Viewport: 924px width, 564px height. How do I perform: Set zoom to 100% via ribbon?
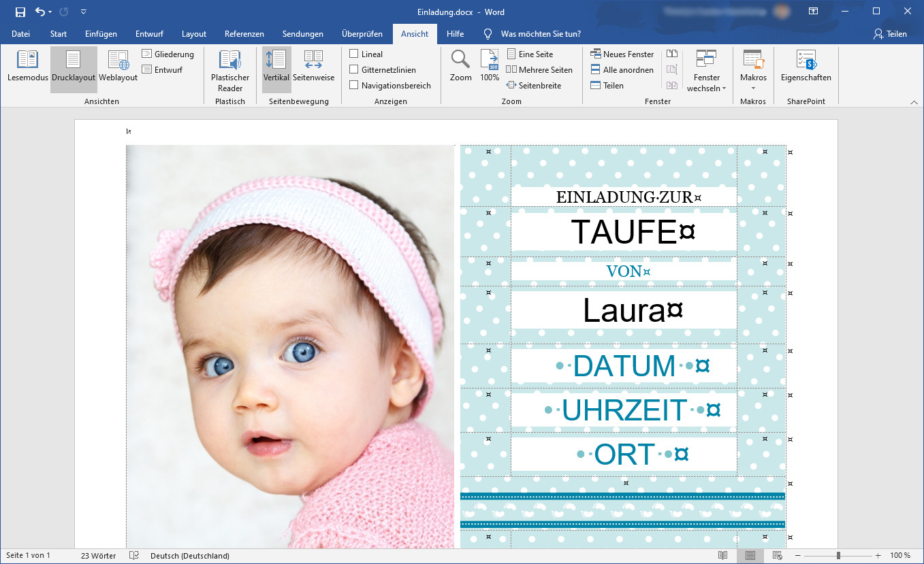[490, 67]
